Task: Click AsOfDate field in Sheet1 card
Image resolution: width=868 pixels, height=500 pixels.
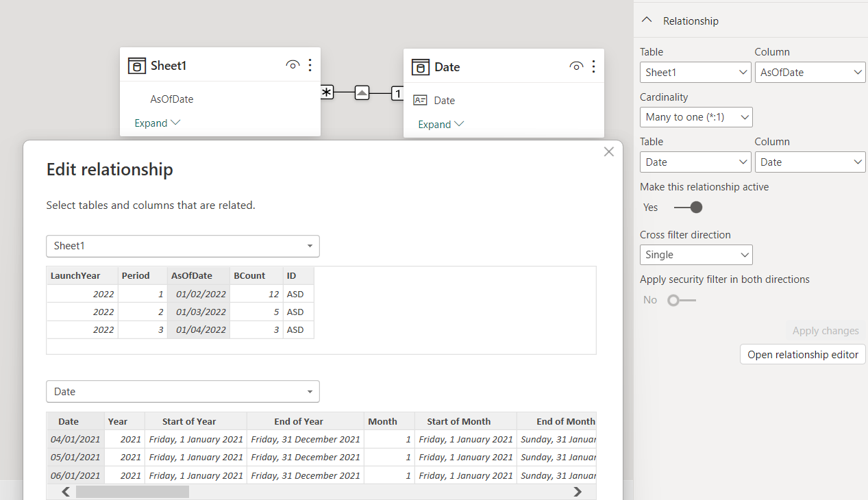Action: [x=172, y=99]
